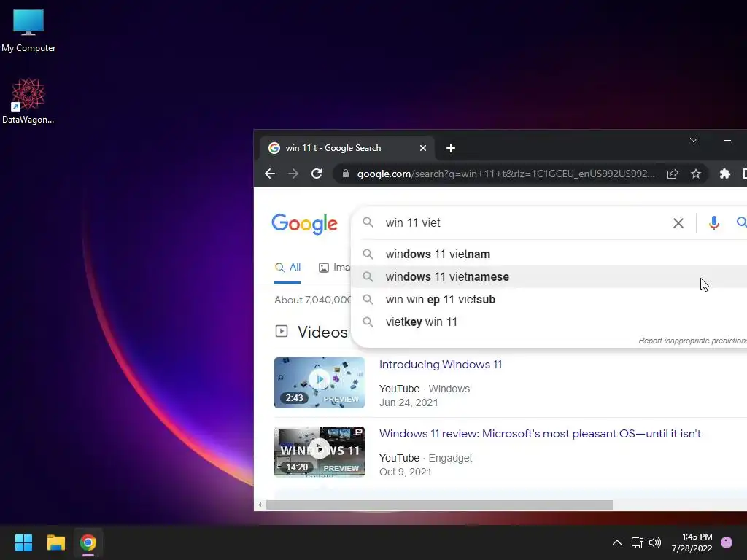The width and height of the screenshot is (747, 560).
Task: Open the clock showing 1:45 PM
Action: pos(692,542)
